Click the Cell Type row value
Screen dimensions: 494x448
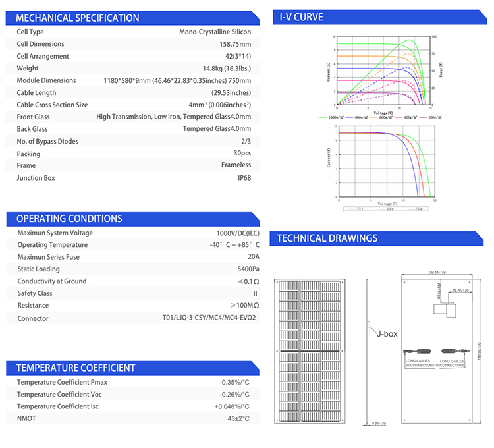point(215,32)
